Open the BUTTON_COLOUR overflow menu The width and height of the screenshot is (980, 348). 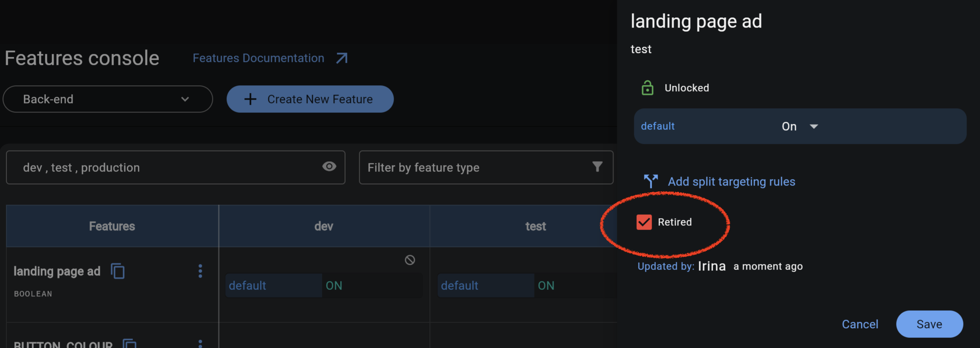(x=200, y=343)
